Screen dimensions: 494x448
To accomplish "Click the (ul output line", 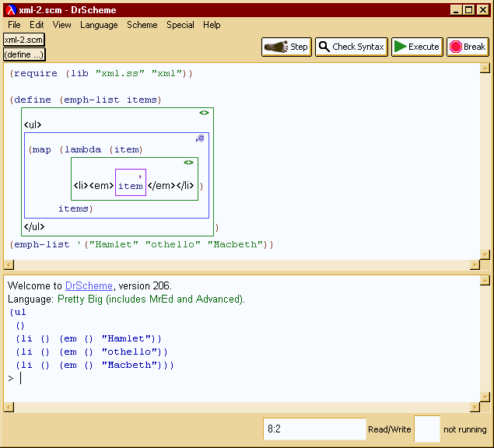I will pos(18,312).
